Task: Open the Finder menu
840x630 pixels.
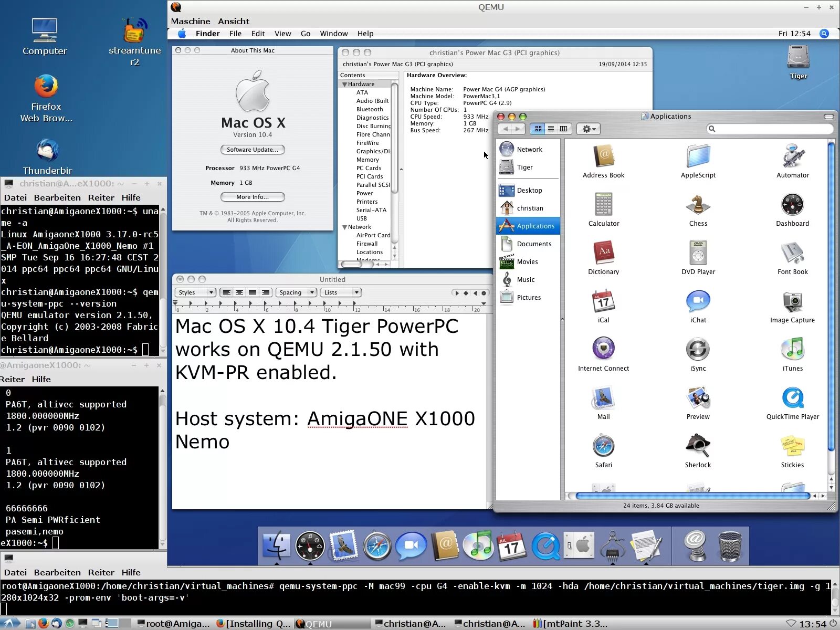Action: pos(208,34)
